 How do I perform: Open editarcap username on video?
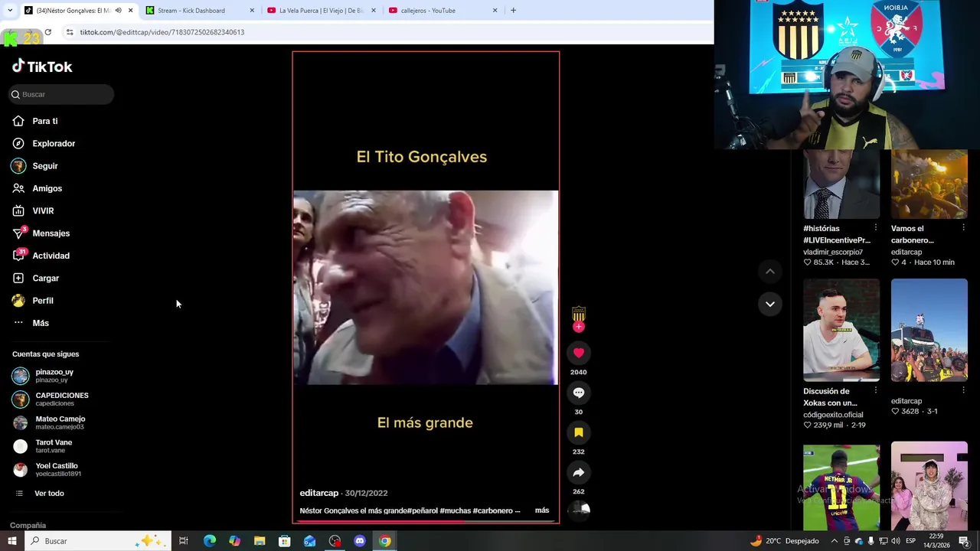[319, 494]
